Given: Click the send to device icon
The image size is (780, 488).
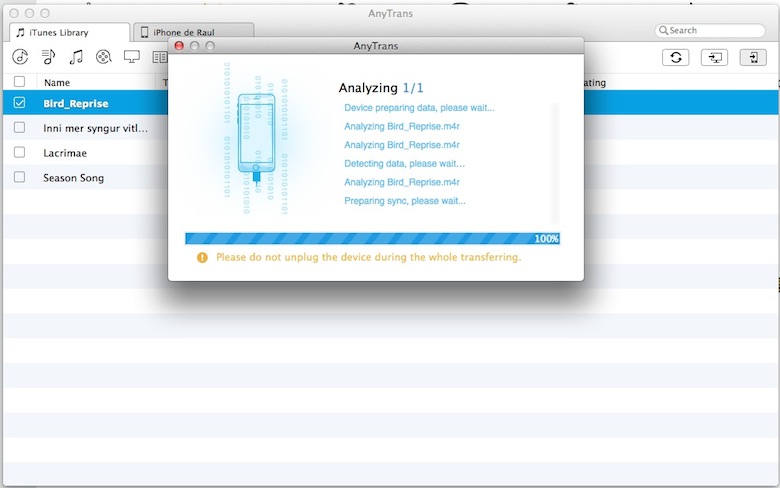Looking at the screenshot, I should click(x=753, y=57).
